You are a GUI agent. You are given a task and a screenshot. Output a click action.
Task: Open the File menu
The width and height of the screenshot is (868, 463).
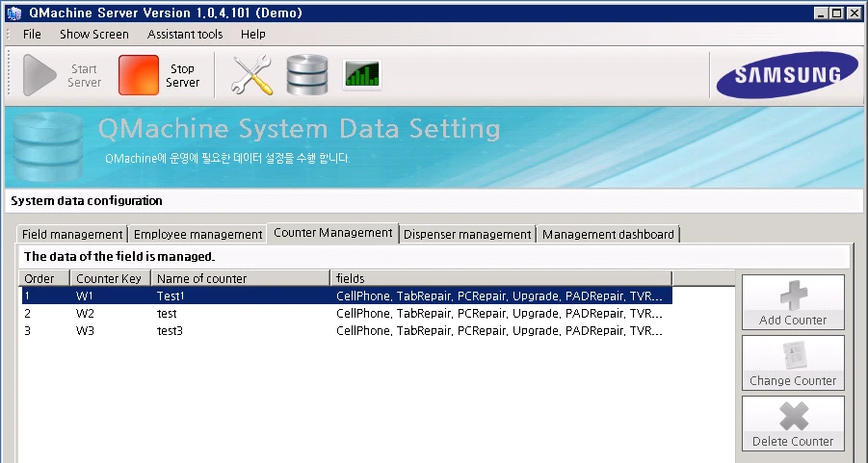[x=32, y=35]
